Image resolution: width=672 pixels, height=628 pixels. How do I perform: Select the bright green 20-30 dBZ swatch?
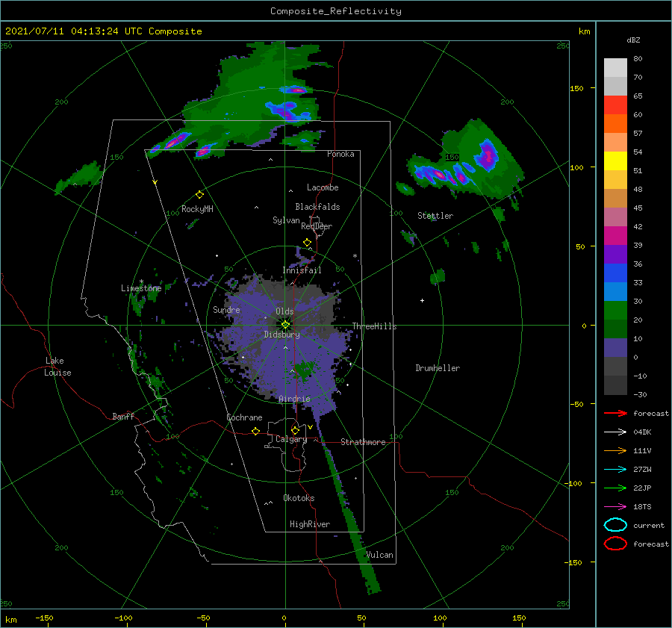coord(615,311)
